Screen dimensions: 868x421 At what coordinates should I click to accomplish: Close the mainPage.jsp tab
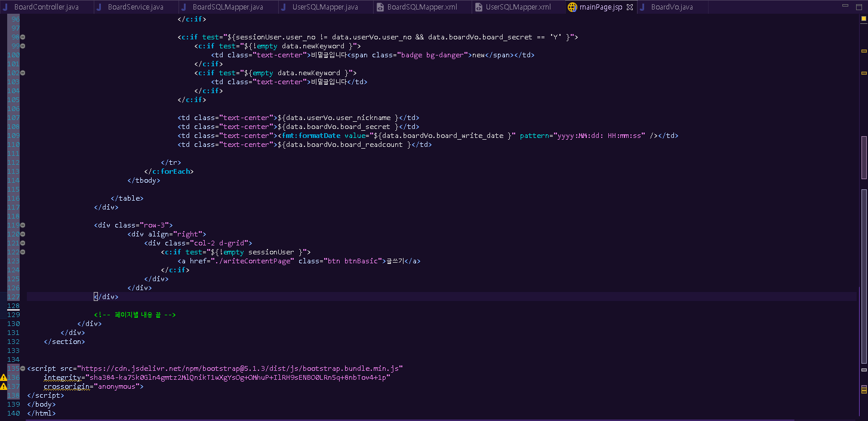tap(629, 7)
